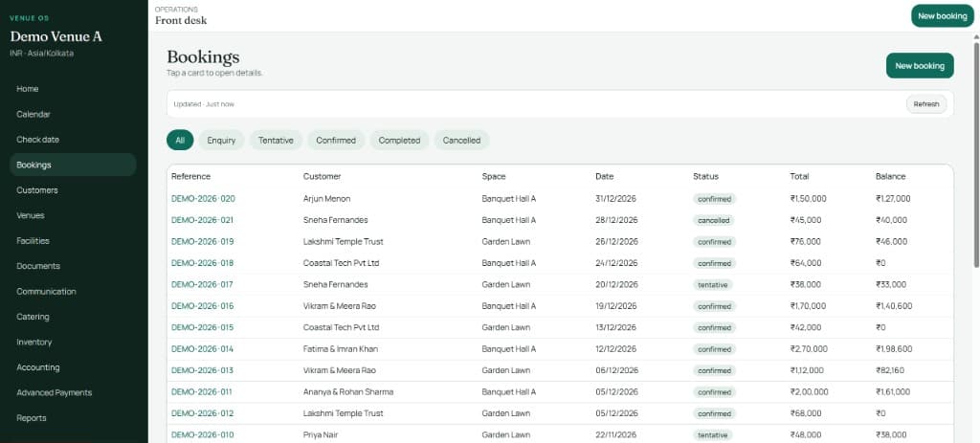Click the Status column header
Screen dimensions: 980x443
pos(705,176)
